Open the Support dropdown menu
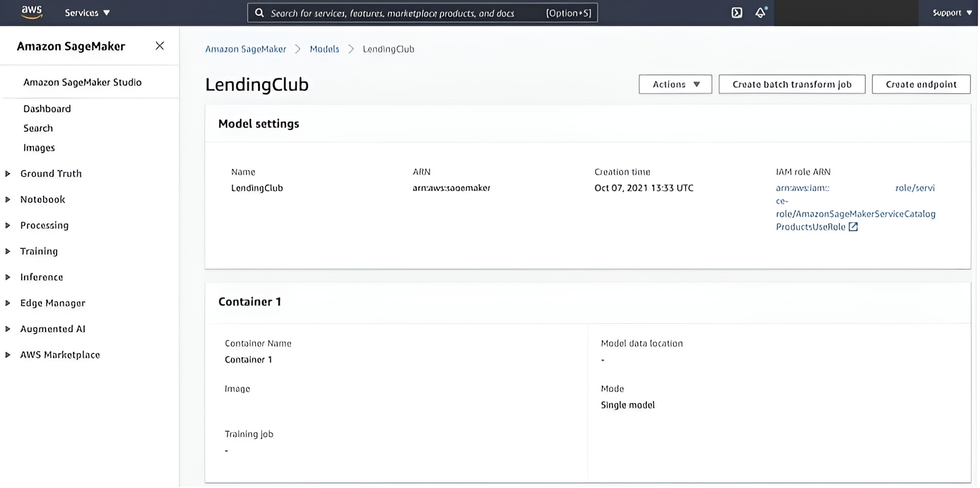Screen dimensions: 980x488 (951, 13)
